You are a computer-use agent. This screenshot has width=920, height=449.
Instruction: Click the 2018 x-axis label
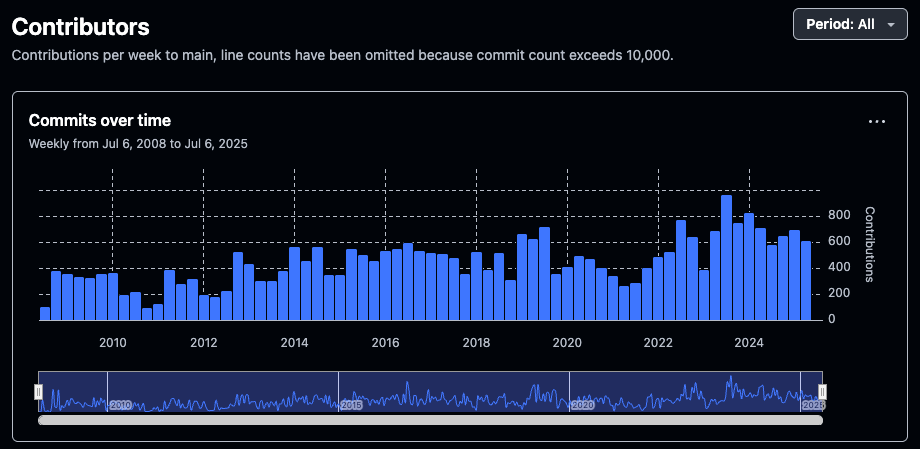[x=476, y=343]
